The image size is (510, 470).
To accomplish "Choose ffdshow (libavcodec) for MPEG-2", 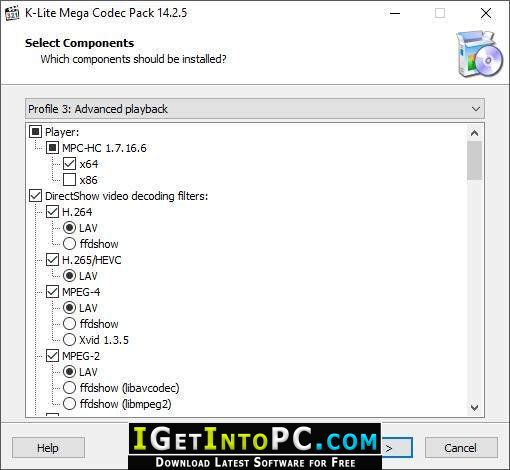I will point(69,388).
